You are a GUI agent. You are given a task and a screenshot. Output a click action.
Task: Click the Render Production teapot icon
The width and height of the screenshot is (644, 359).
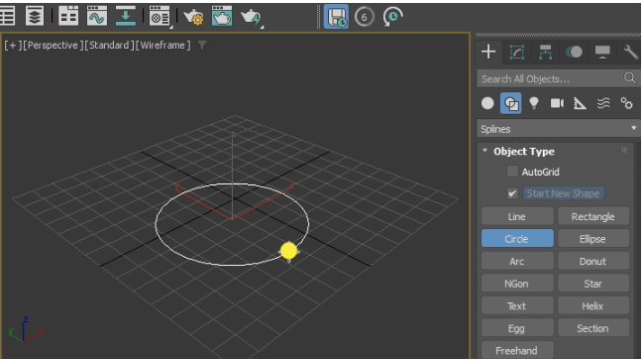pos(251,17)
